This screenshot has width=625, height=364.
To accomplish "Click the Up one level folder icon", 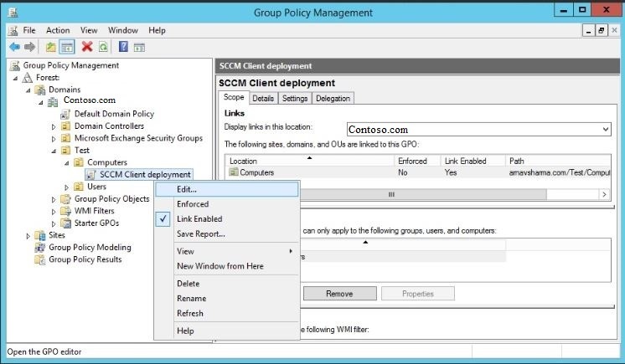I will (x=50, y=47).
